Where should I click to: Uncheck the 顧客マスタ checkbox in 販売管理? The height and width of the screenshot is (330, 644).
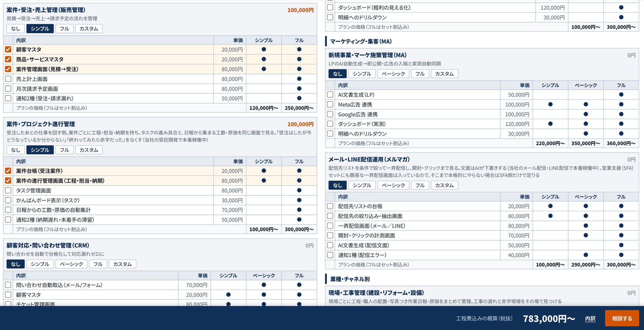click(x=8, y=49)
